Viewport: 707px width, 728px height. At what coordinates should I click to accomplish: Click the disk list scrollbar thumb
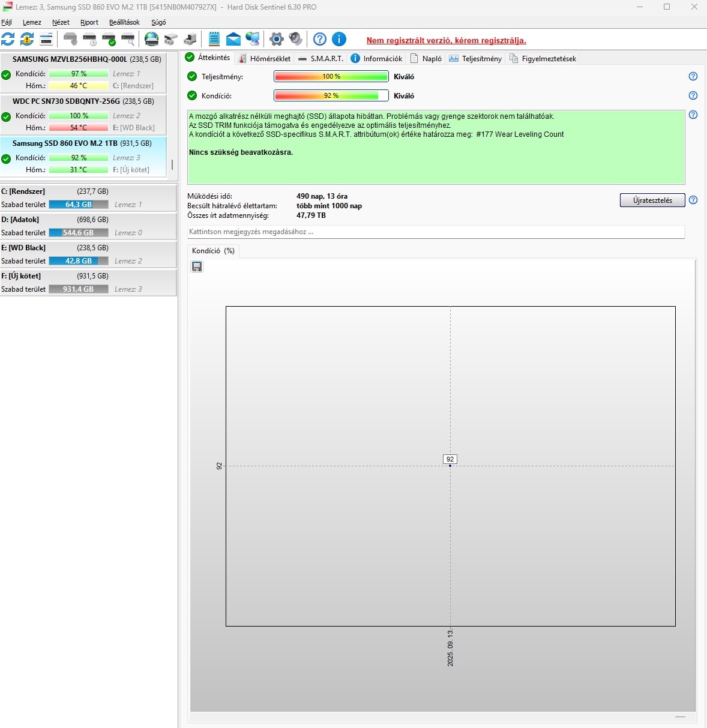(172, 164)
